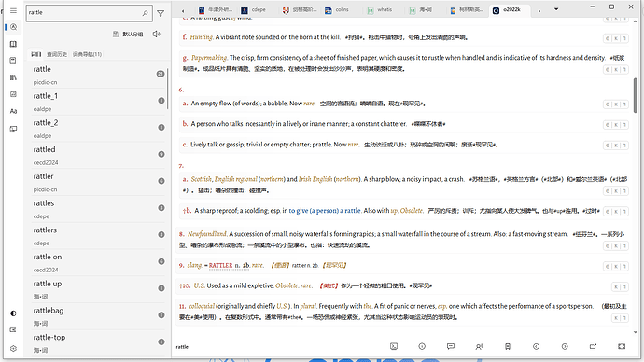The width and height of the screenshot is (644, 362).
Task: Go forward with the right-arrow circle icon
Action: click(565, 346)
